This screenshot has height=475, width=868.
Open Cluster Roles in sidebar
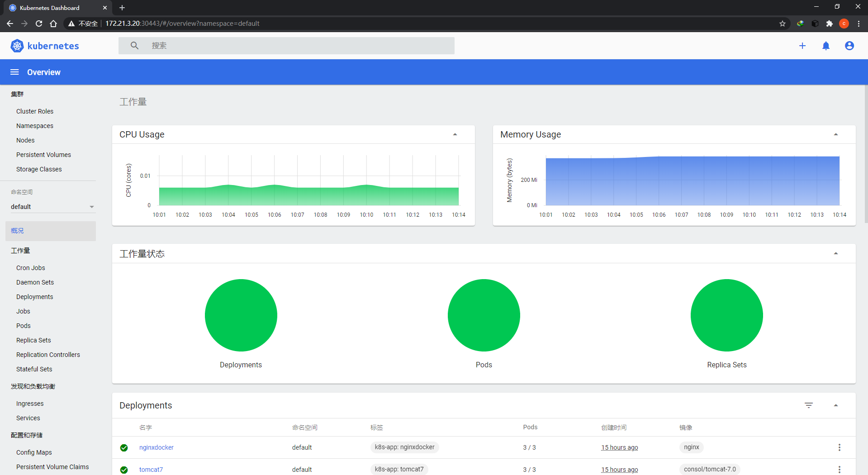35,111
